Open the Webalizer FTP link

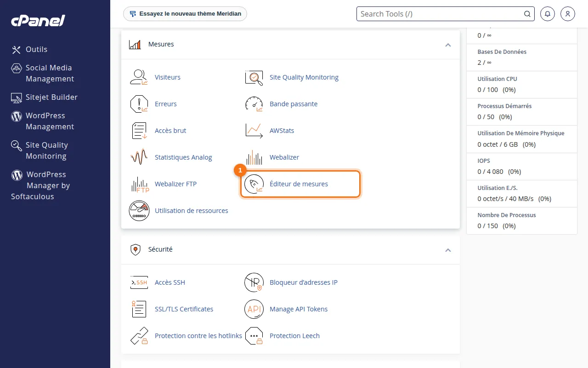[x=175, y=184]
